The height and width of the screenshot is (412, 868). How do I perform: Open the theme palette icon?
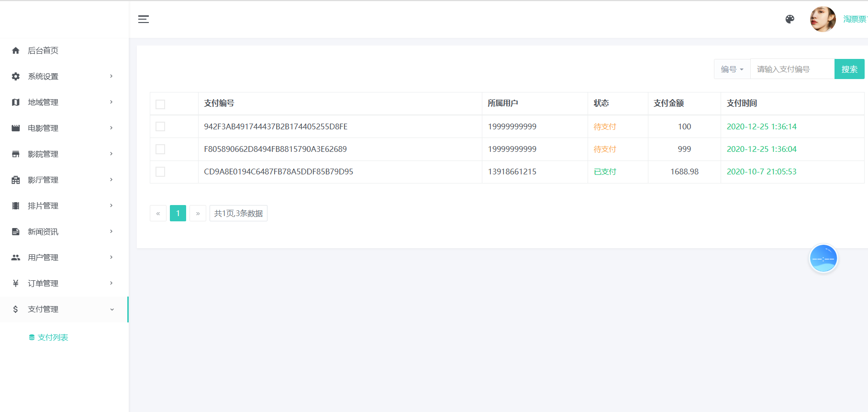(x=790, y=19)
